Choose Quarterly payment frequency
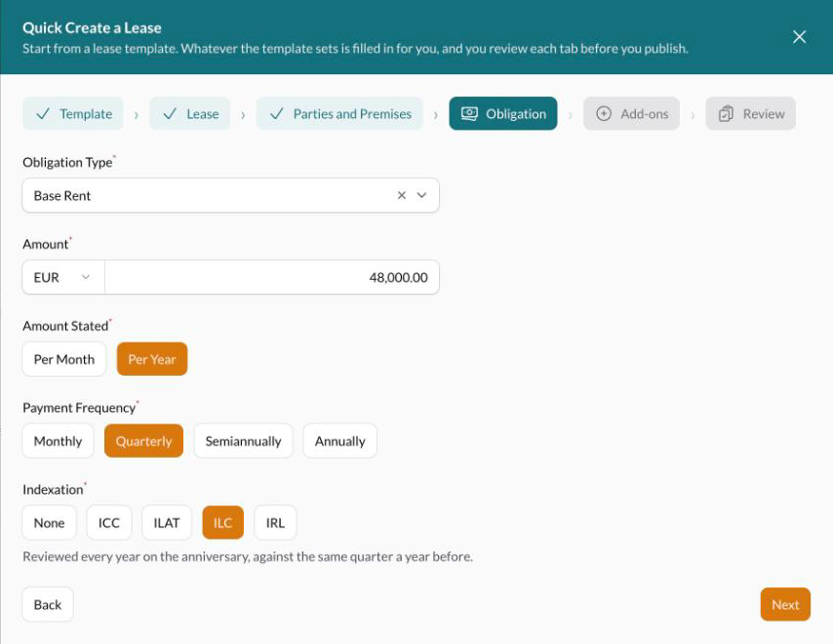This screenshot has height=644, width=833. pyautogui.click(x=143, y=441)
